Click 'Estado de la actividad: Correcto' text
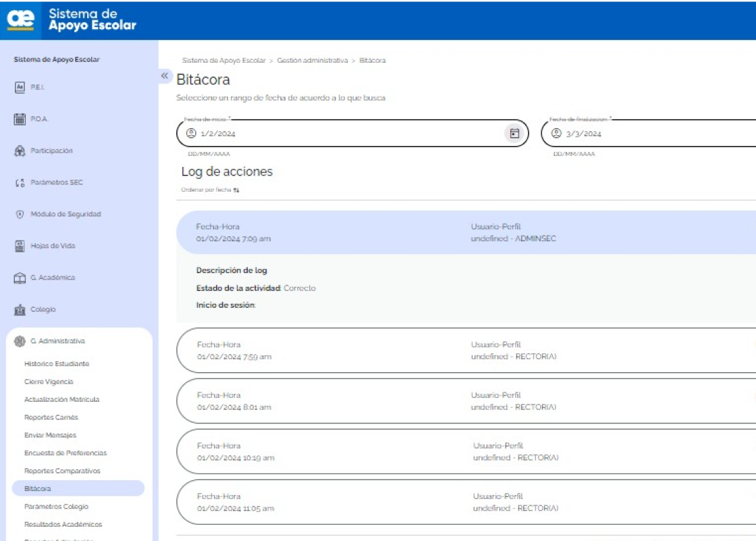 [256, 288]
